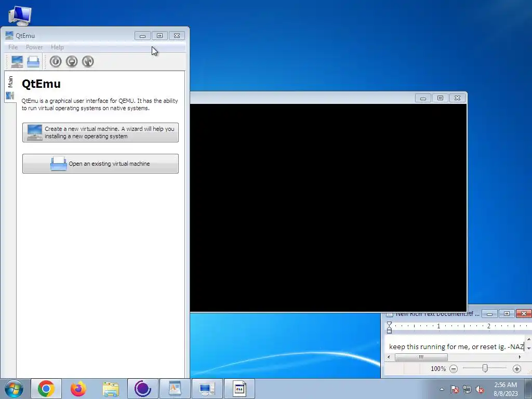The image size is (532, 399).
Task: Open Windows Explorer from the taskbar
Action: (111, 389)
